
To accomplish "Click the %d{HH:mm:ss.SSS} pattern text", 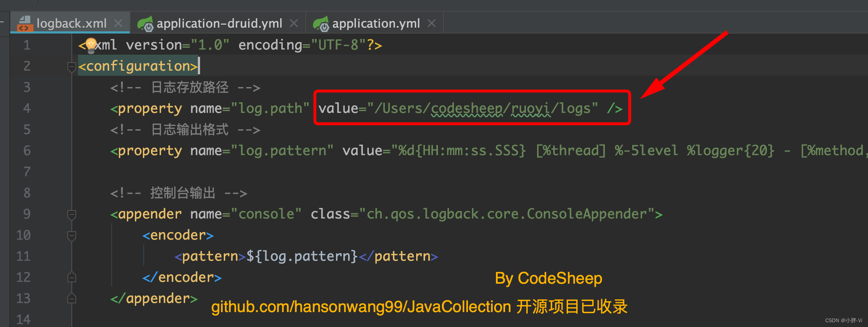I will pyautogui.click(x=462, y=151).
